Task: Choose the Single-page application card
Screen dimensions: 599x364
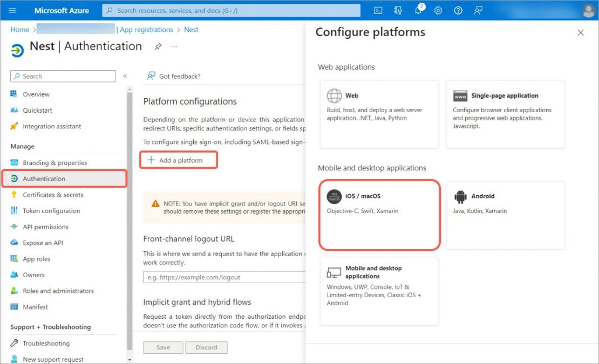Action: click(506, 114)
